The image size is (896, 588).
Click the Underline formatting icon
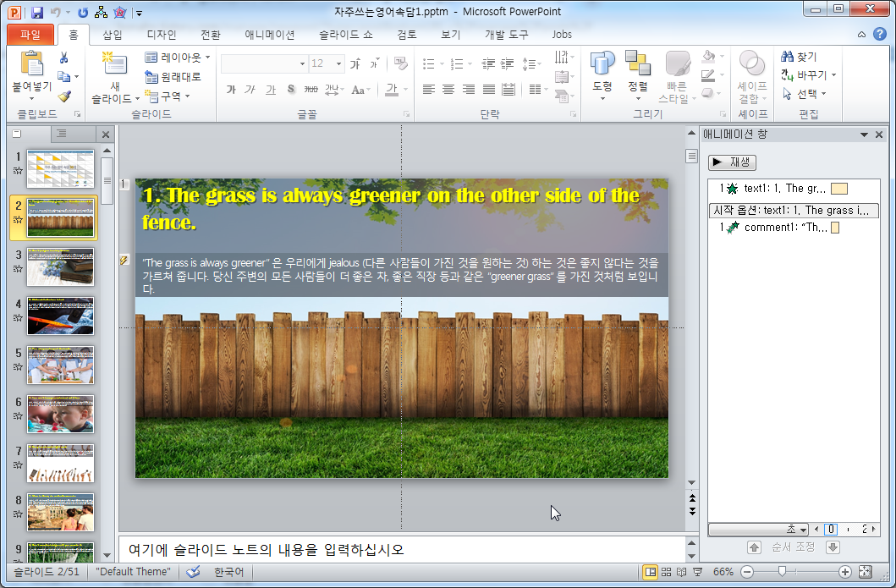(270, 90)
